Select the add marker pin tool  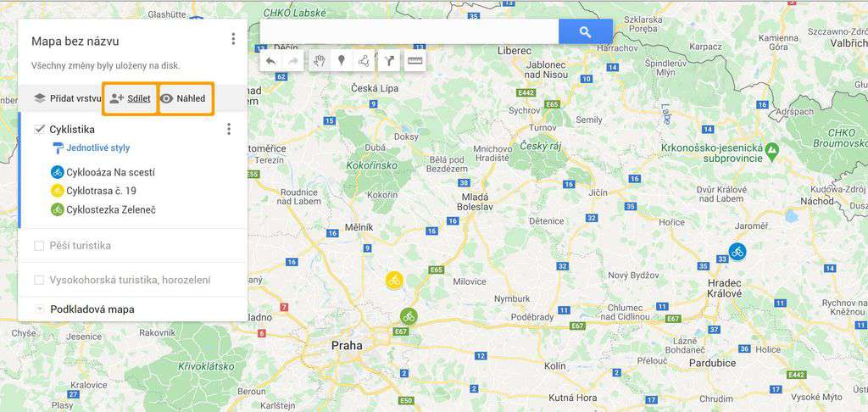pos(342,61)
